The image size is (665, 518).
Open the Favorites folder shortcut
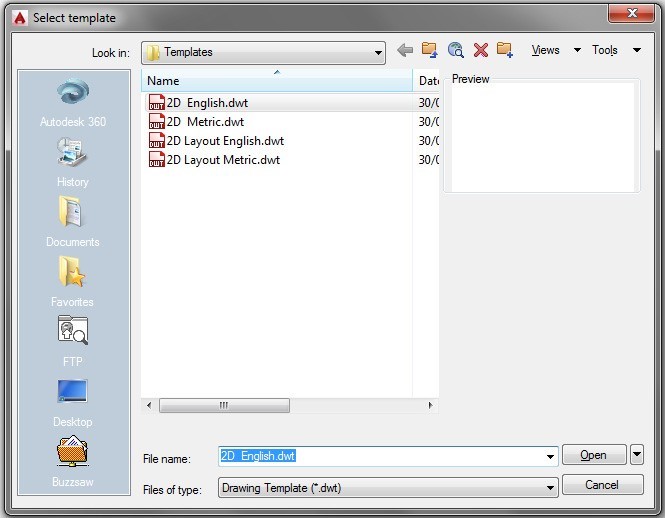[73, 274]
